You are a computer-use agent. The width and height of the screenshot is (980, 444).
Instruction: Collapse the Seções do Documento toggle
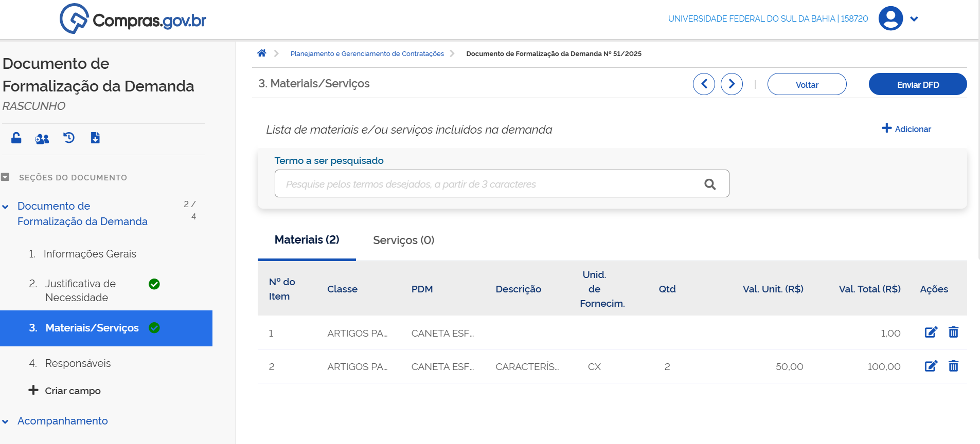tap(6, 177)
